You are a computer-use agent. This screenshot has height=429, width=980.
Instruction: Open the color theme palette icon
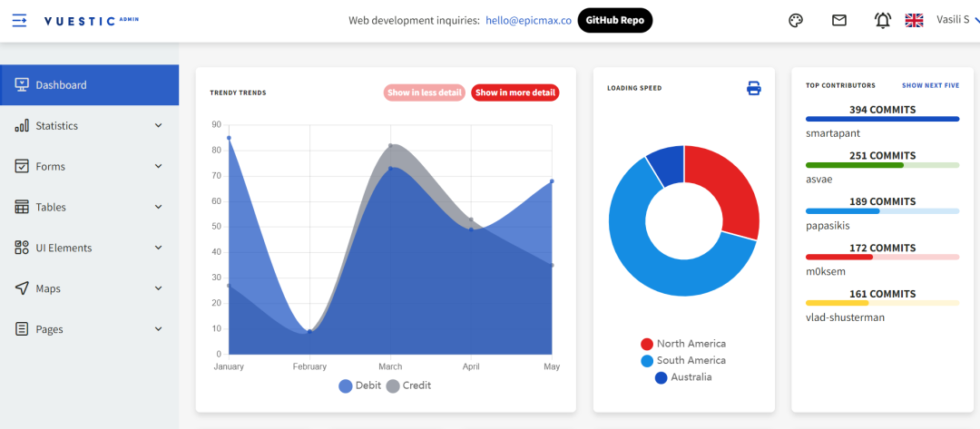coord(796,20)
